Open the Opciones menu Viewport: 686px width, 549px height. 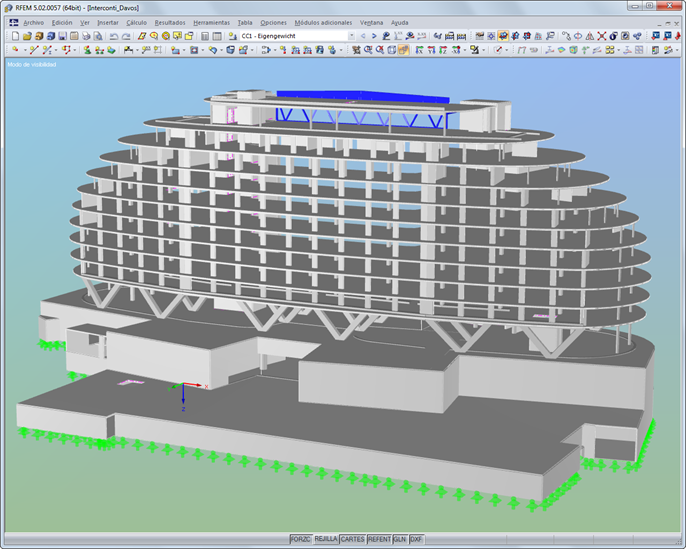(x=273, y=22)
